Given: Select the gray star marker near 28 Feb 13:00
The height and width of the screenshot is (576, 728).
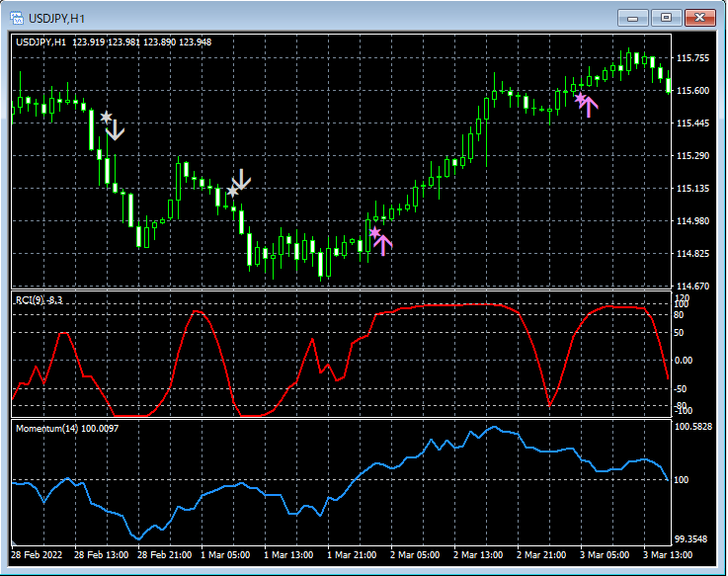Looking at the screenshot, I should point(107,117).
